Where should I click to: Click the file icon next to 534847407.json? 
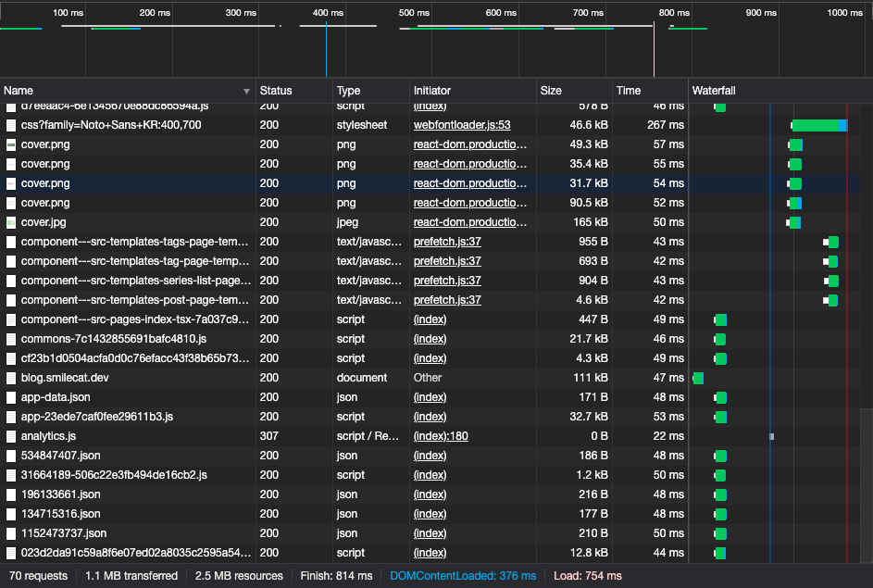11,456
